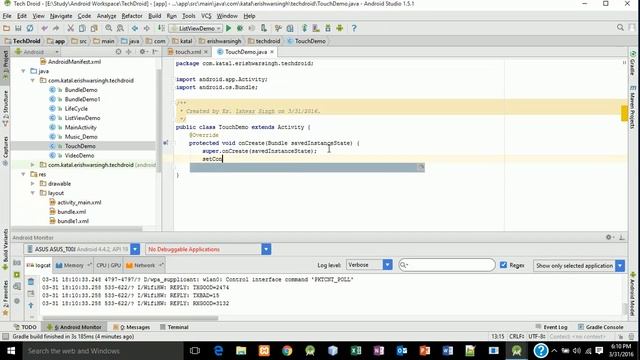The height and width of the screenshot is (360, 640).
Task: Click the navigate Back arrow icon
Action: [135, 28]
